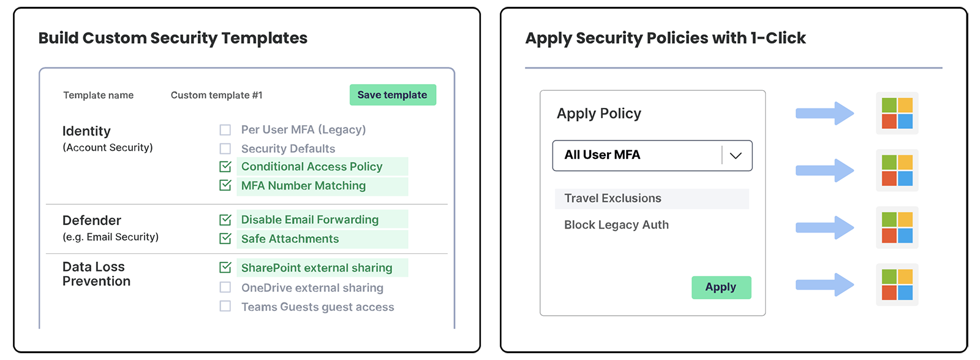This screenshot has width=980, height=360.
Task: Enable Per User MFA (Legacy) checkbox
Action: coord(225,130)
